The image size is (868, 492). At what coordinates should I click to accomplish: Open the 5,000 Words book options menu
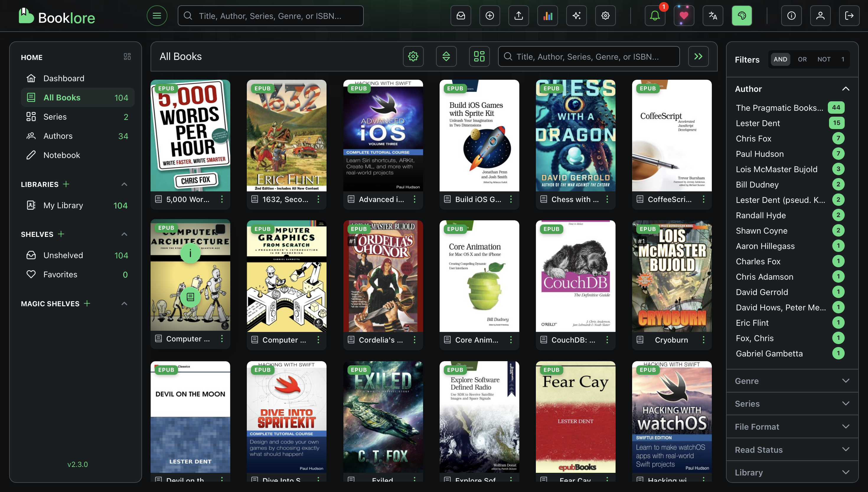(222, 199)
